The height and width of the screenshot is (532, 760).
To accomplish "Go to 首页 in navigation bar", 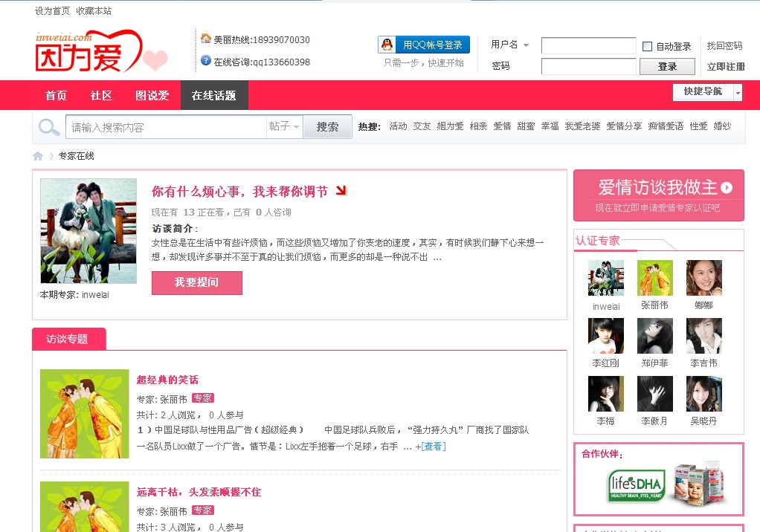I will 56,95.
